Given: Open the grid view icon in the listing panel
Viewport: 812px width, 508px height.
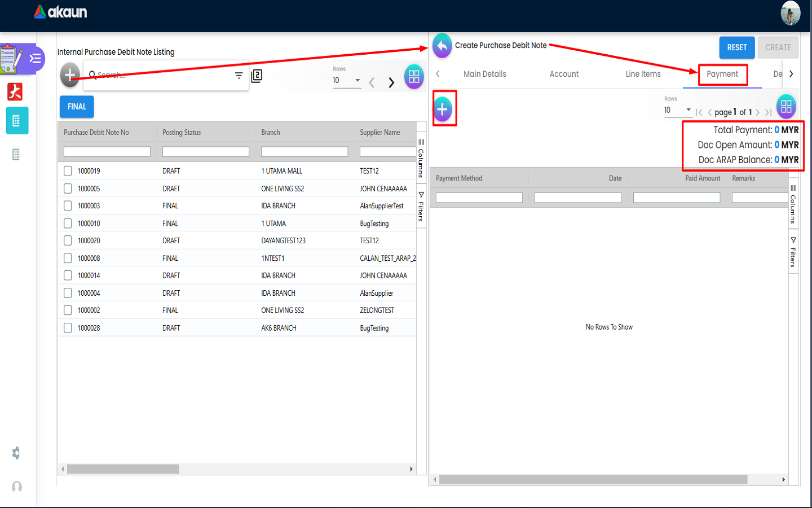Looking at the screenshot, I should pos(414,77).
